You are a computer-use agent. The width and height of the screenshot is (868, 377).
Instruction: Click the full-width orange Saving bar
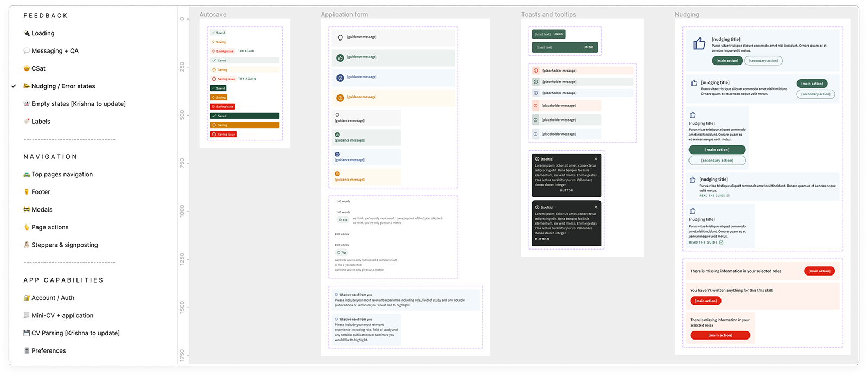[x=245, y=125]
